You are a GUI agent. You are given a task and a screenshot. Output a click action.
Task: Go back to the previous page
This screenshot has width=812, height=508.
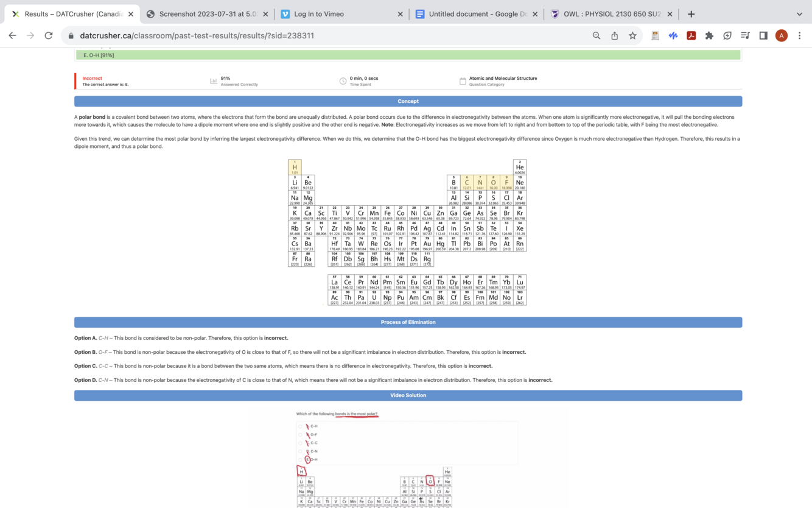pyautogui.click(x=12, y=35)
